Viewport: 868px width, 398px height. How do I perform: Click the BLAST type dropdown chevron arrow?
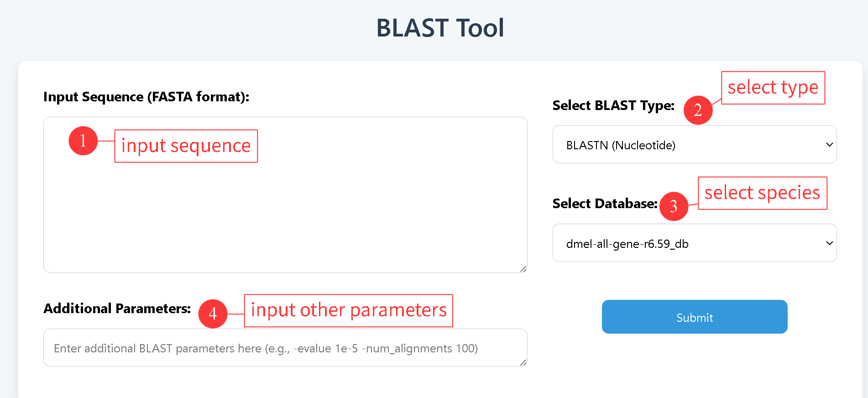point(829,145)
